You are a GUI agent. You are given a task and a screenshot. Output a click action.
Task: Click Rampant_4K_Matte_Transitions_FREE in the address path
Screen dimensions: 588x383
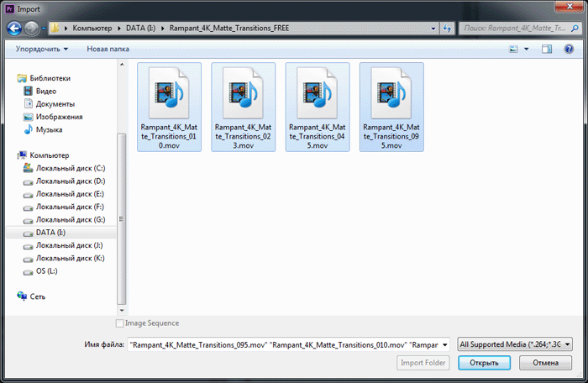229,28
